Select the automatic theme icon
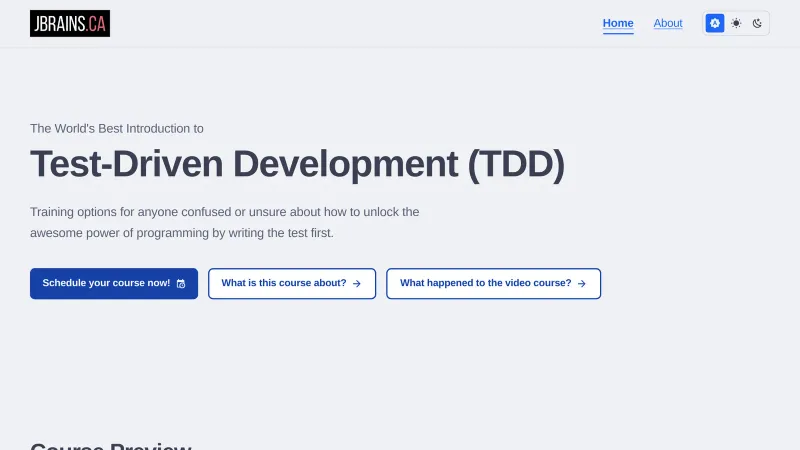Image resolution: width=800 pixels, height=450 pixels. point(715,23)
